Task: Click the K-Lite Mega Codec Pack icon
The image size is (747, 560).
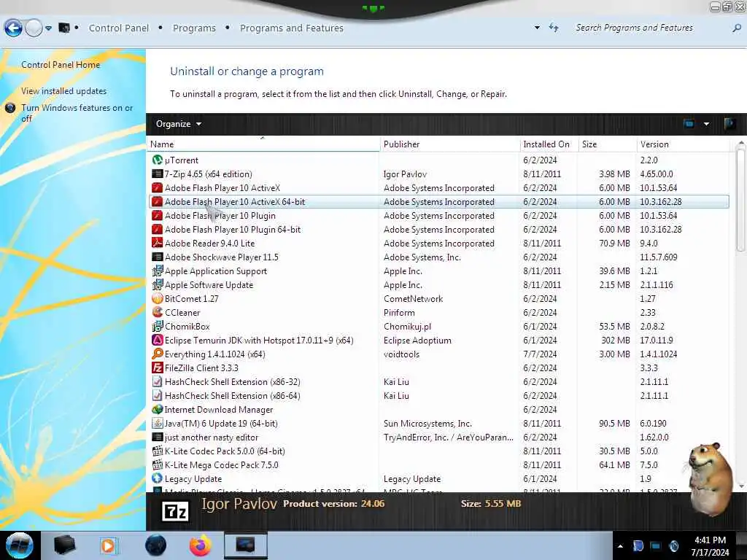Action: pyautogui.click(x=158, y=464)
